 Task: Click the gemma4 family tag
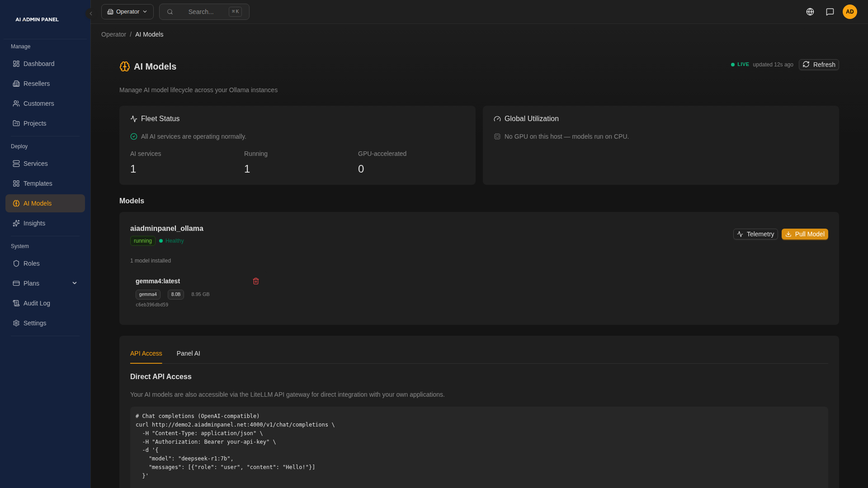(148, 295)
